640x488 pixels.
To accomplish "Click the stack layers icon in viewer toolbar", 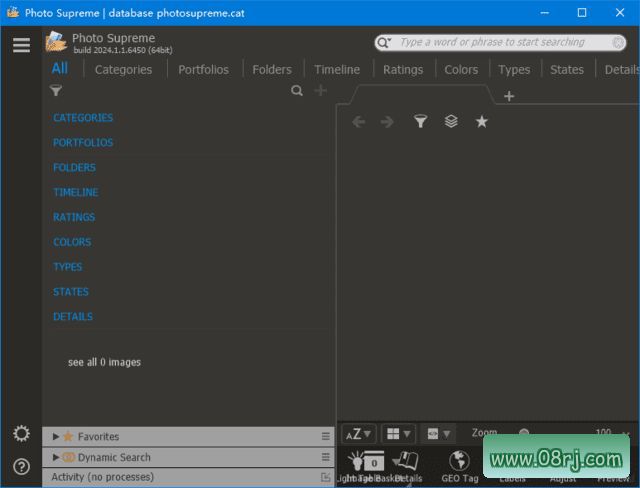I will point(451,121).
